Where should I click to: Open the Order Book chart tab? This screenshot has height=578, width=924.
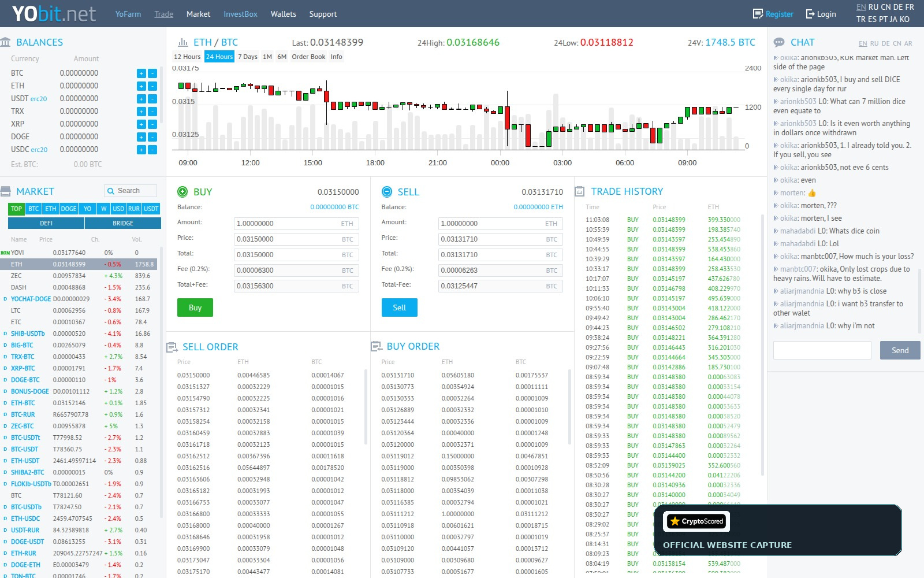(308, 57)
